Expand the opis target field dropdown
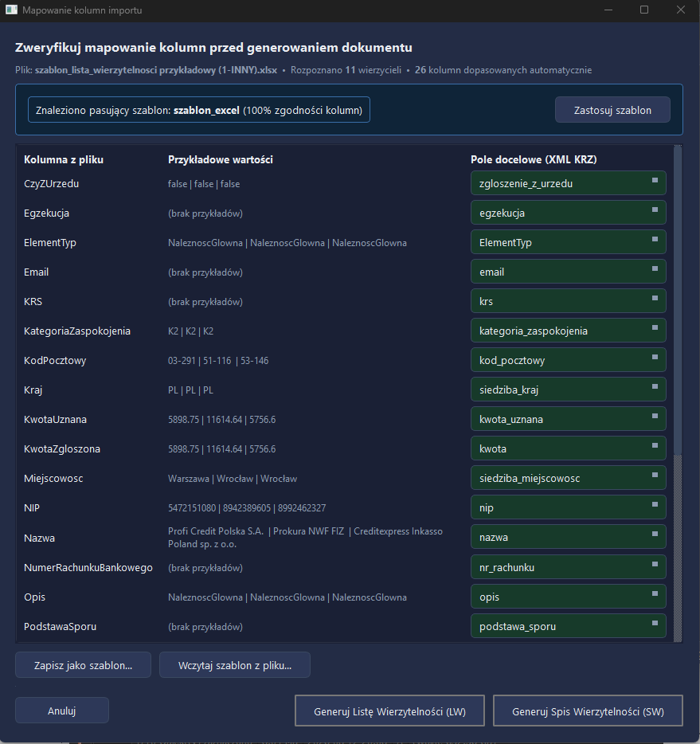Image resolution: width=700 pixels, height=744 pixels. point(568,596)
